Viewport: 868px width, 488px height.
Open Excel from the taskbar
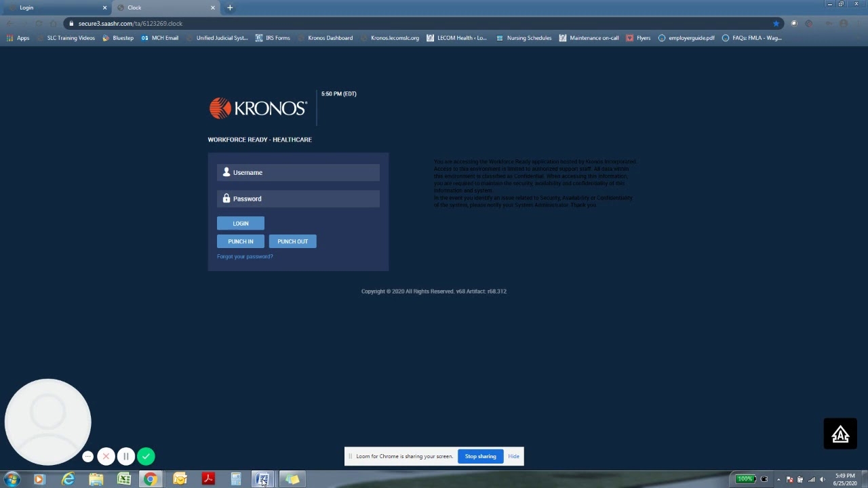tap(124, 479)
